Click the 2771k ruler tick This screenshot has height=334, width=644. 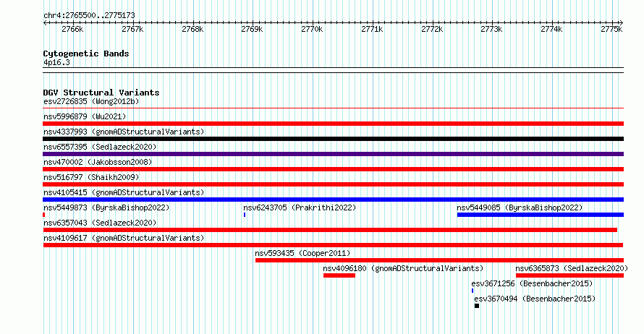372,29
